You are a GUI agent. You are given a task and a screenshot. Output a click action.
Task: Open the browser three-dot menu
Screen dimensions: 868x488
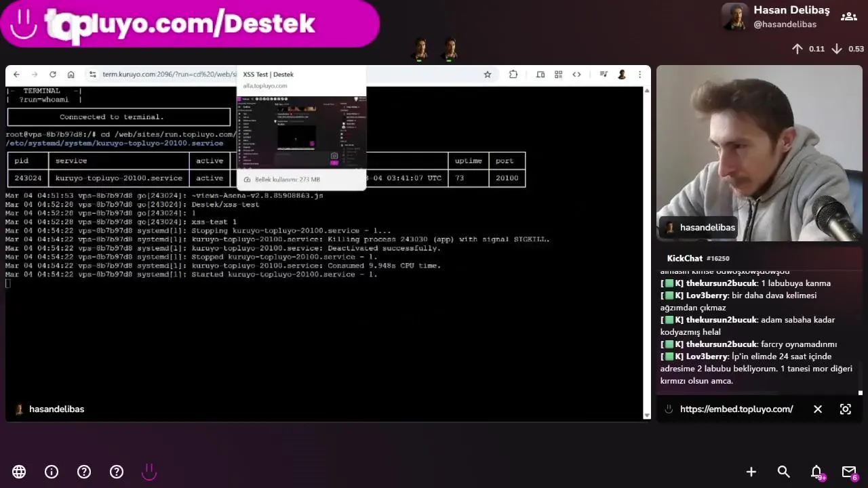639,75
